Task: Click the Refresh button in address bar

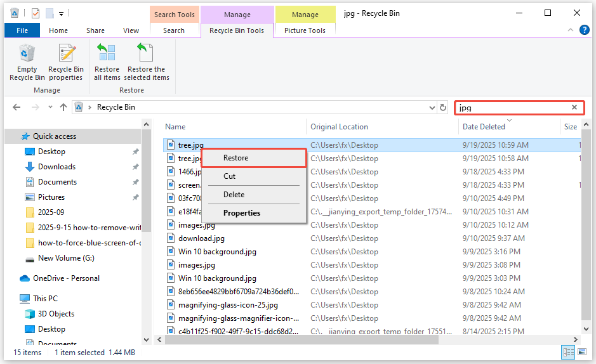Action: tap(443, 107)
